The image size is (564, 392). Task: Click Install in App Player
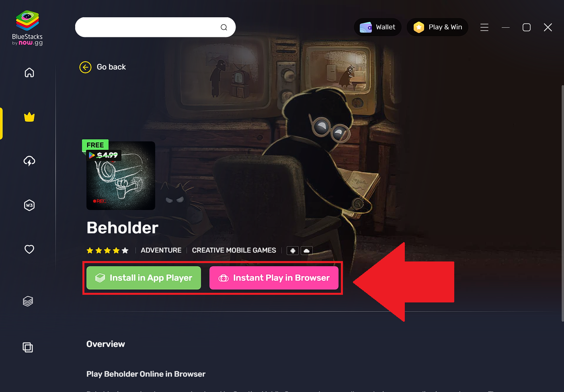click(144, 278)
